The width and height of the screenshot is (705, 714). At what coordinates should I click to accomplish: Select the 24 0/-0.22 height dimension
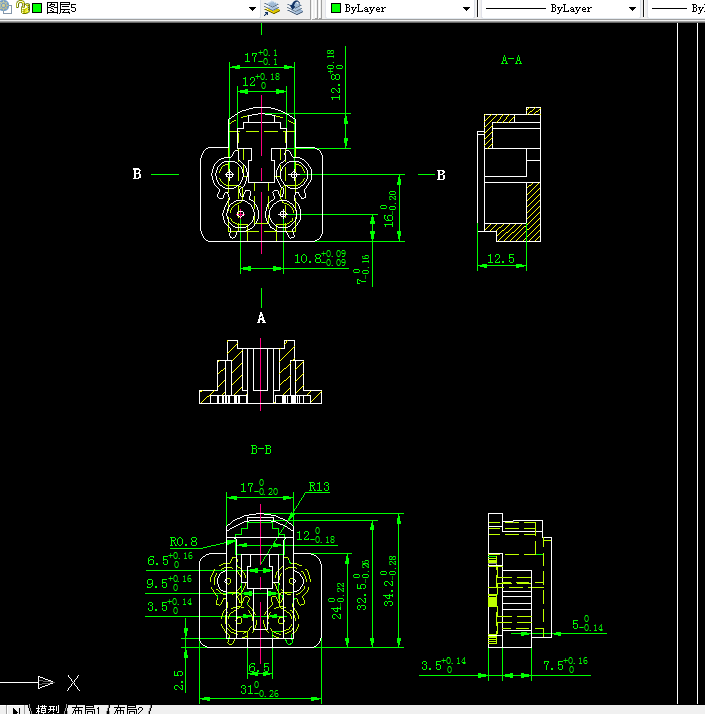point(337,602)
